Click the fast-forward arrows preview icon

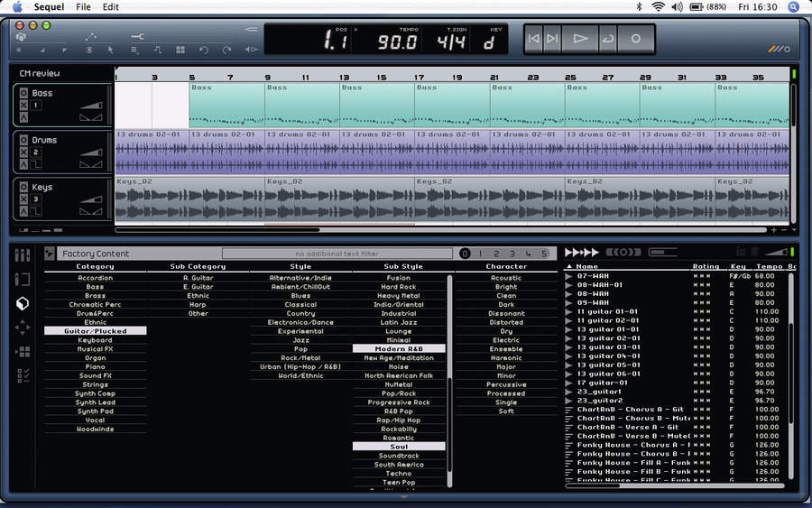point(582,252)
